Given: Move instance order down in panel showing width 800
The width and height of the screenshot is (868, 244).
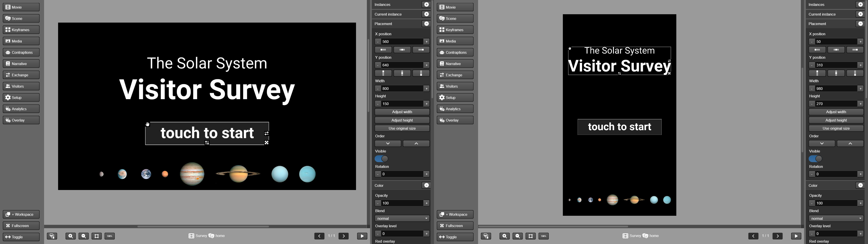Looking at the screenshot, I should pyautogui.click(x=388, y=143).
